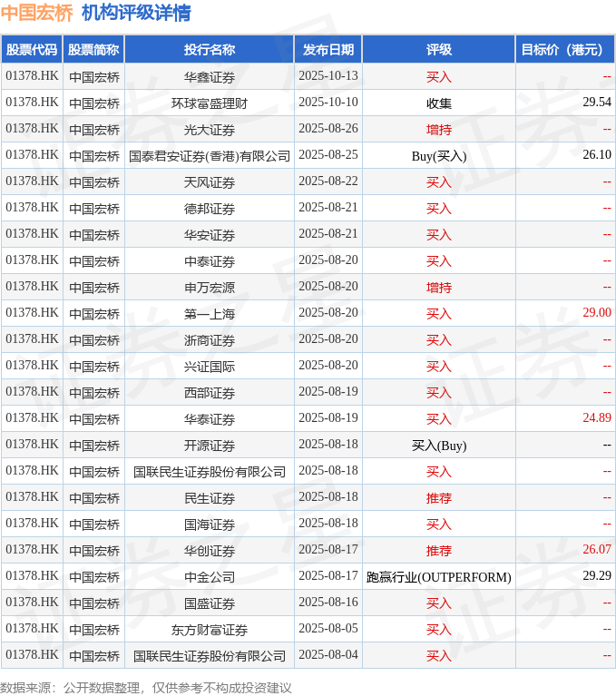The image size is (616, 696).
Task: Select the 光大证券 cell
Action: (x=210, y=130)
